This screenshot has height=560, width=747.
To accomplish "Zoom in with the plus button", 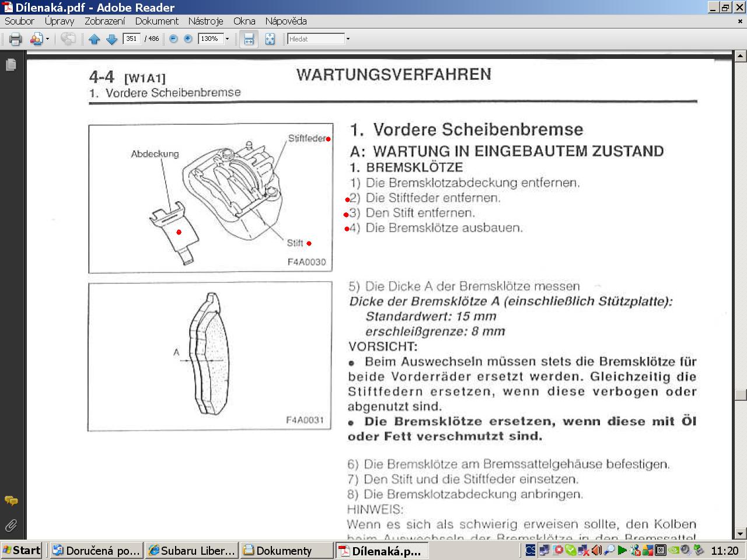I will point(188,39).
